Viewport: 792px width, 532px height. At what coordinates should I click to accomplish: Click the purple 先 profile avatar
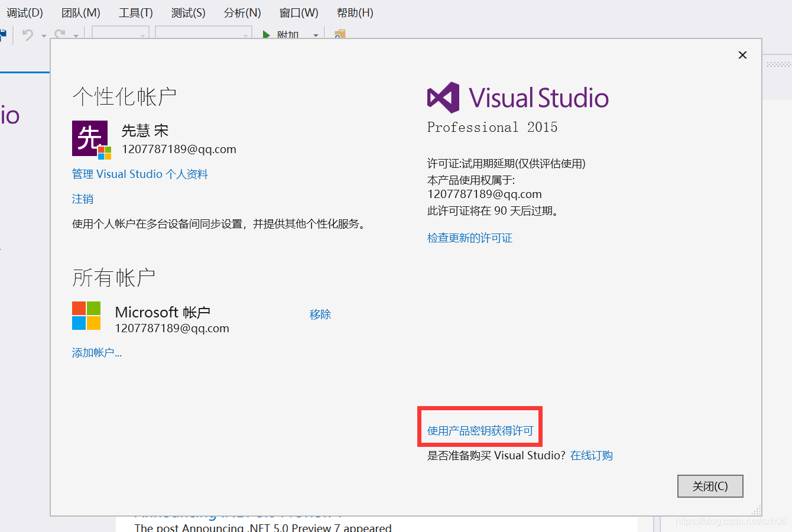(90, 138)
